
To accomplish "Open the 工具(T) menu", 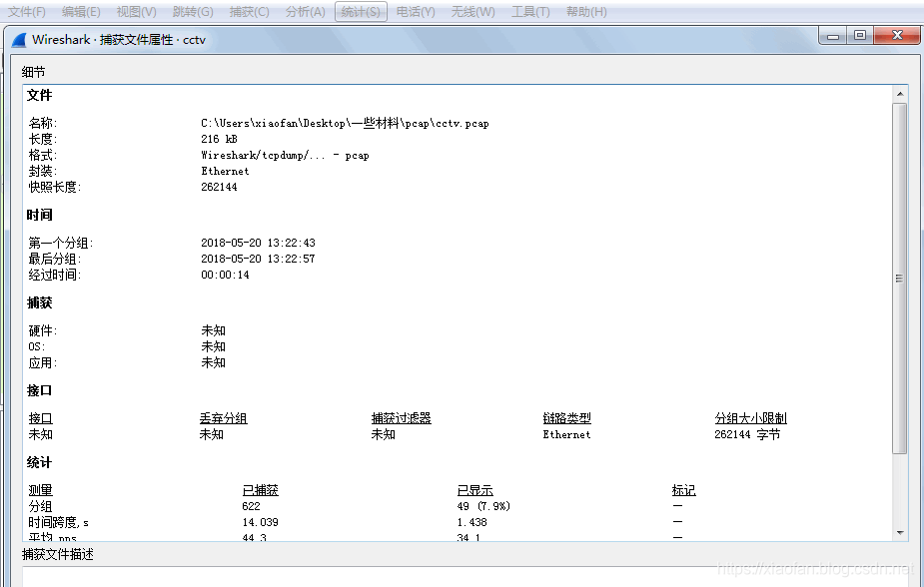I will (530, 12).
